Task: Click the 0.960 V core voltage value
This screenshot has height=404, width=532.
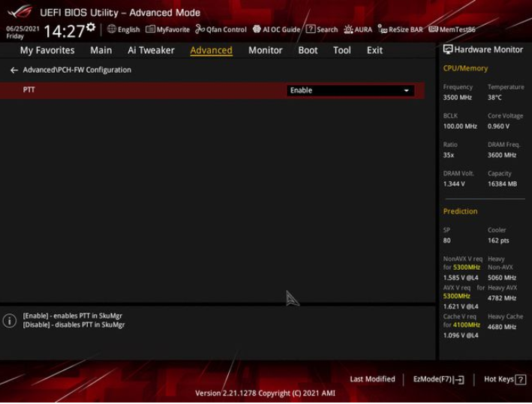Action: pyautogui.click(x=498, y=126)
